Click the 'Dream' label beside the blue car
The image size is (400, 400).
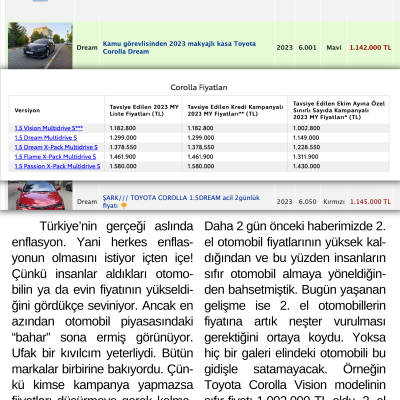point(87,48)
